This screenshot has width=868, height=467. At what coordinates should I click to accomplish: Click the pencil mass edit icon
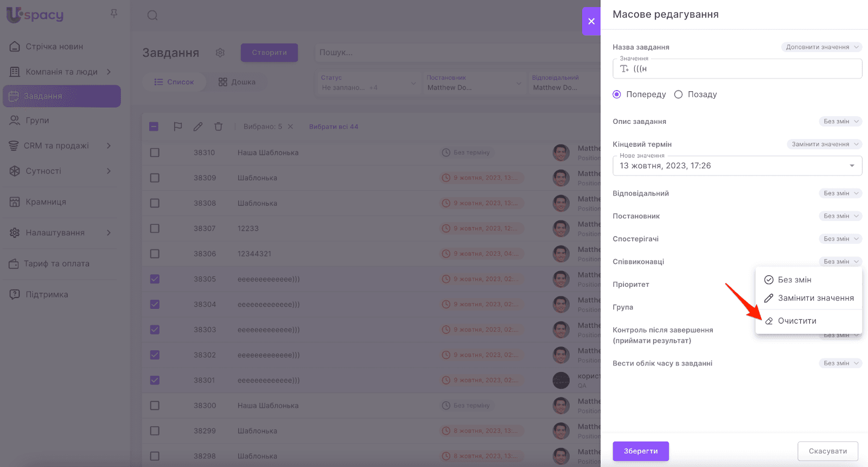198,127
